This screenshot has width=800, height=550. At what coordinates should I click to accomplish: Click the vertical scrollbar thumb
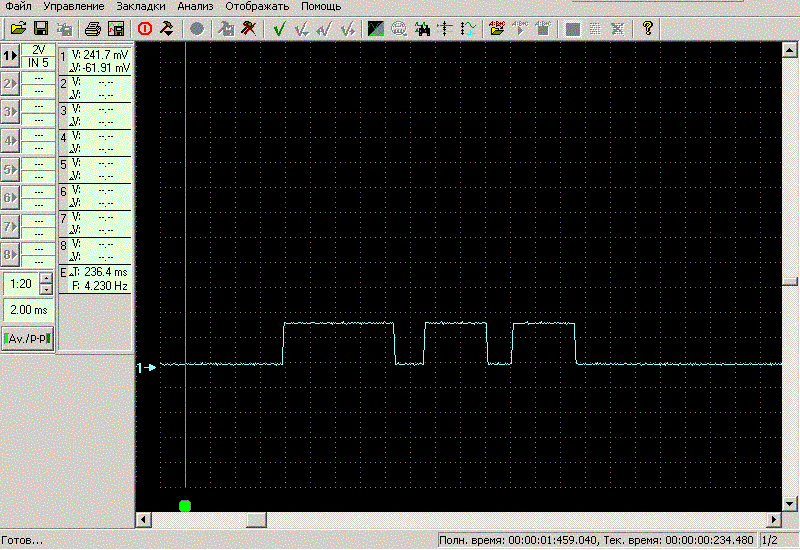(x=789, y=282)
